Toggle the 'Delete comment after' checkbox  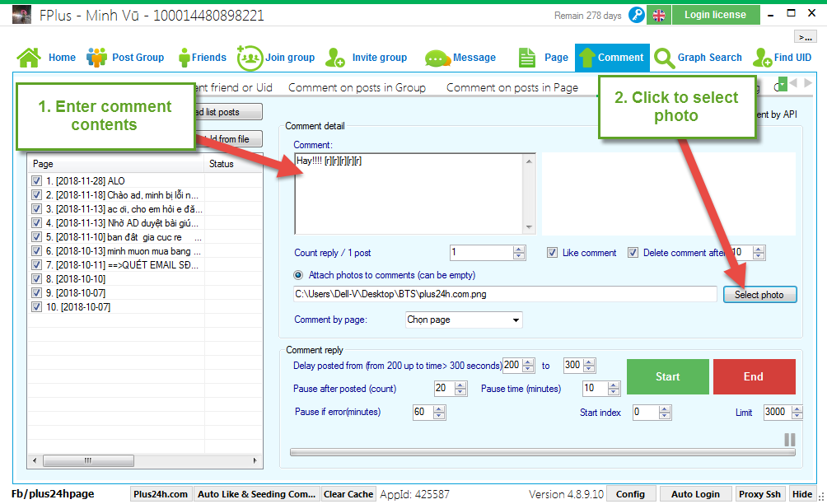pos(633,253)
